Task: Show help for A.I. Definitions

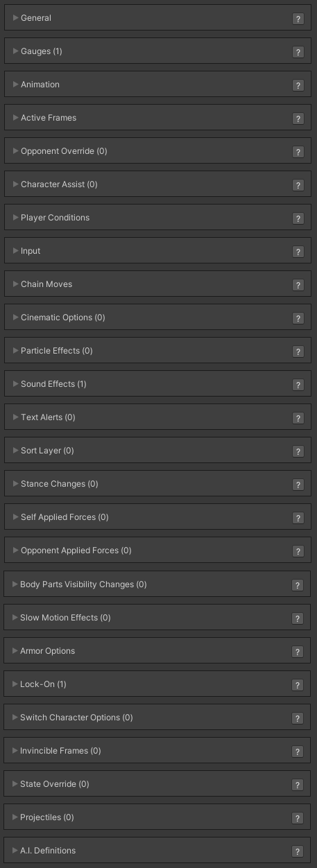Action: pyautogui.click(x=298, y=851)
